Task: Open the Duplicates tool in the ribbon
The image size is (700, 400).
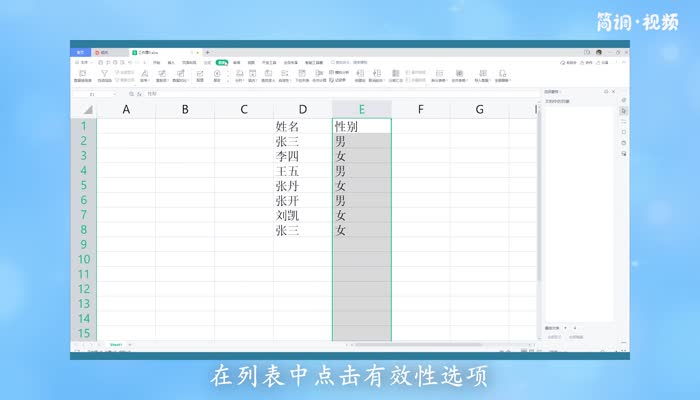Action: point(162,75)
